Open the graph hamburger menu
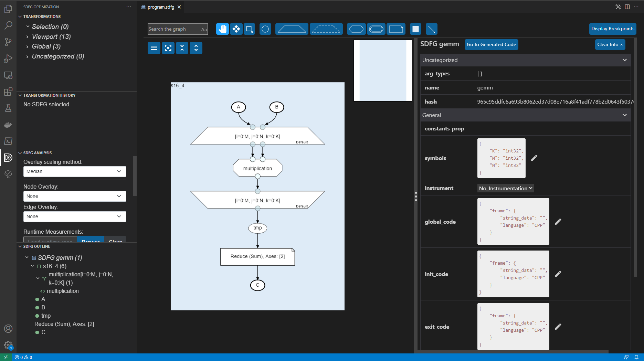This screenshot has width=644, height=361. 154,48
